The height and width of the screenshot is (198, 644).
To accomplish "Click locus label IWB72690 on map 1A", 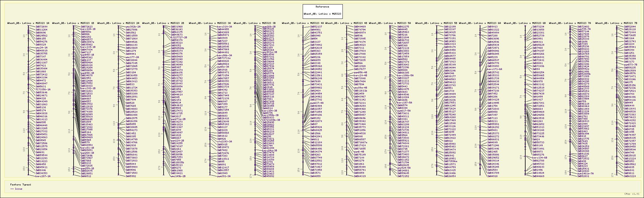I will (42, 27).
